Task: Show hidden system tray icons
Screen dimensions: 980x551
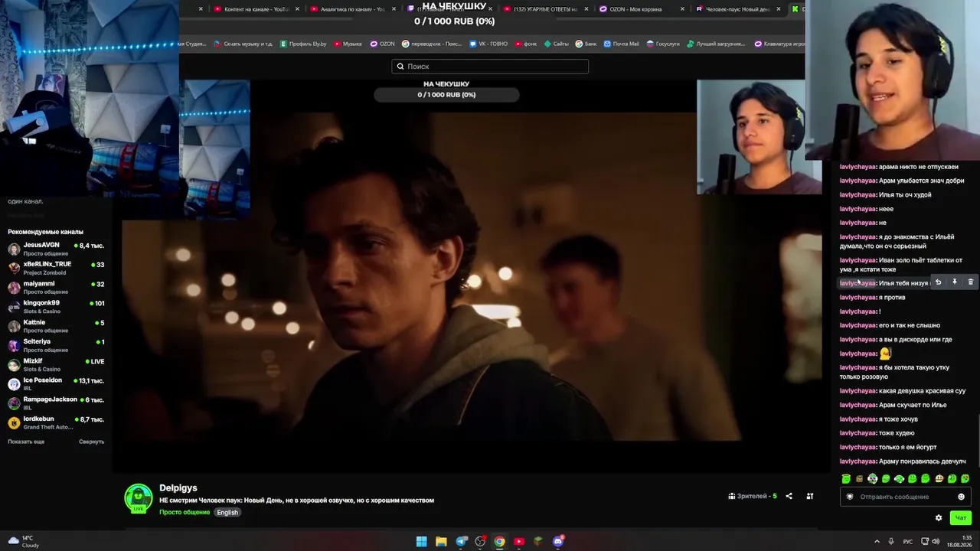Action: (877, 542)
